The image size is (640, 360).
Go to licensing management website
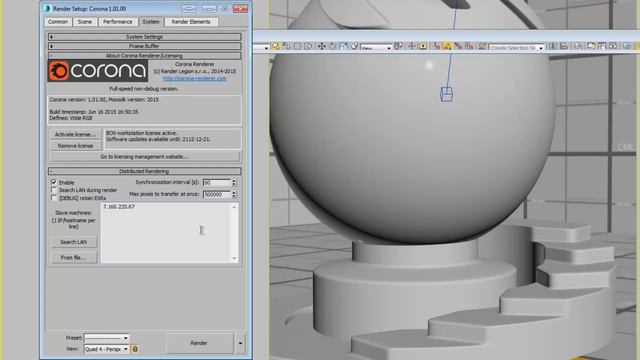(144, 157)
